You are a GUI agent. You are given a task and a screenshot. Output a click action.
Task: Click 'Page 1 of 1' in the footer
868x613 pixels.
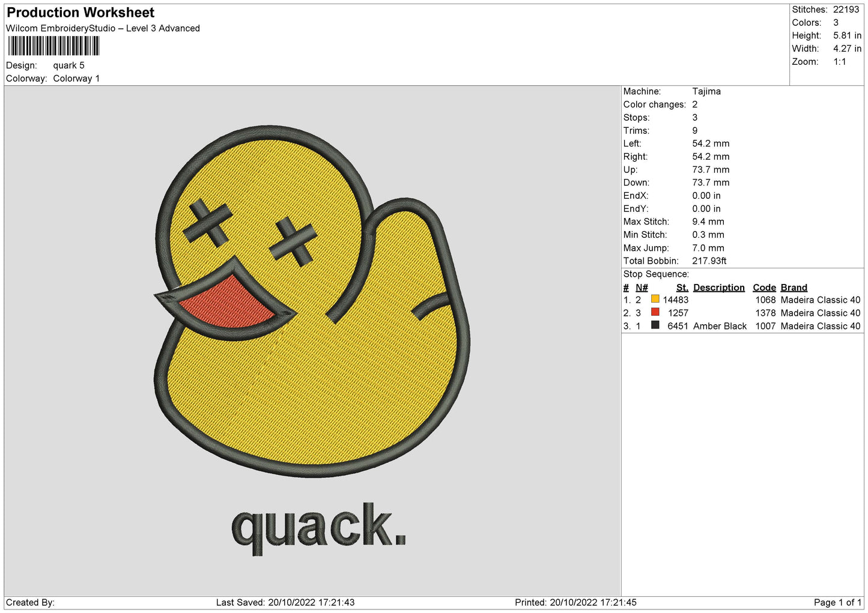coord(837,602)
